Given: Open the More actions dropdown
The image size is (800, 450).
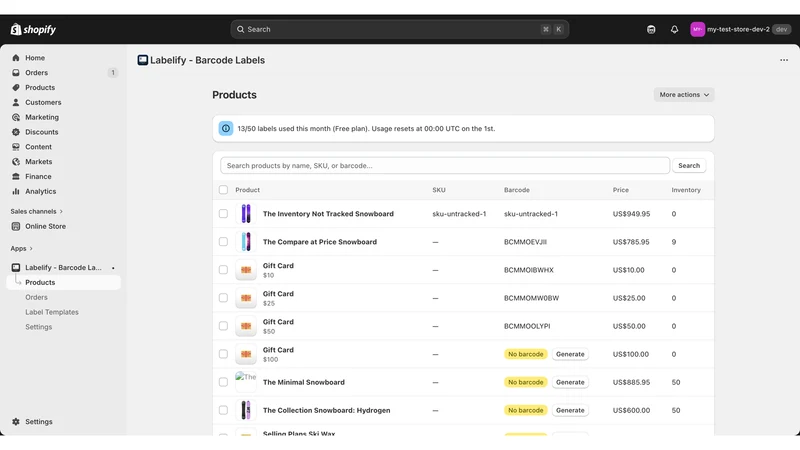Looking at the screenshot, I should (684, 95).
